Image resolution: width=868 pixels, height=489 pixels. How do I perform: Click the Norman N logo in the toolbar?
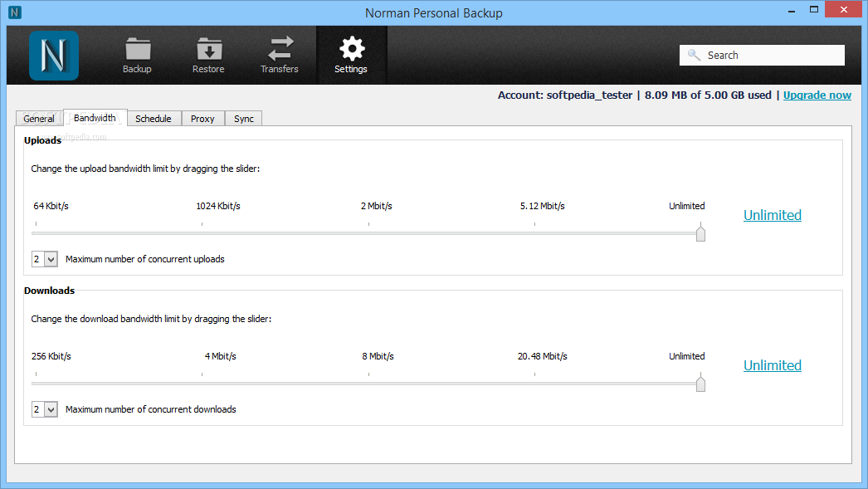[x=54, y=56]
